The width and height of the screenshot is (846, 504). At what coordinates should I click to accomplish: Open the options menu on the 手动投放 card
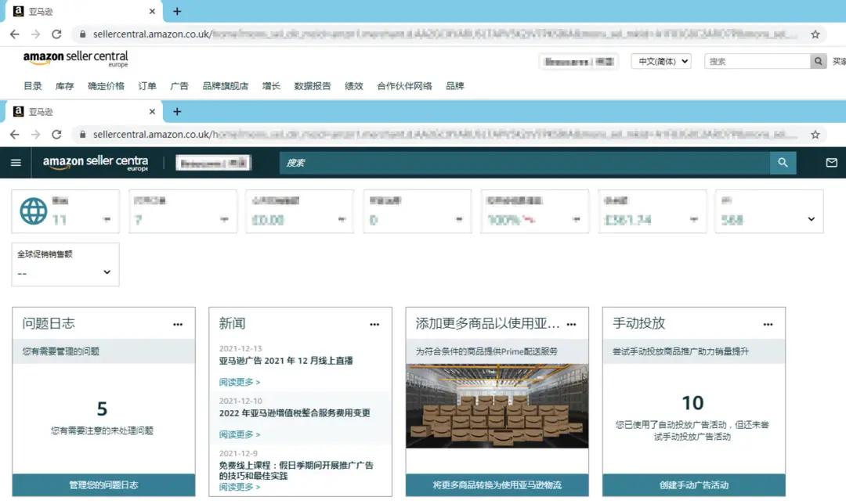pyautogui.click(x=768, y=323)
